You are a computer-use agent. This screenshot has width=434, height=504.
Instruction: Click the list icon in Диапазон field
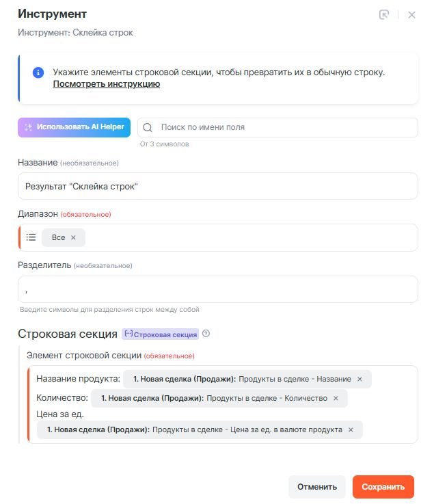point(31,237)
